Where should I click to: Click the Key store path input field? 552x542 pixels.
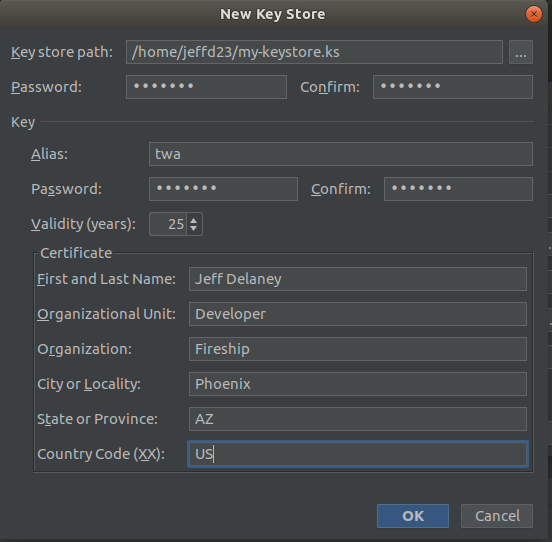tap(314, 52)
